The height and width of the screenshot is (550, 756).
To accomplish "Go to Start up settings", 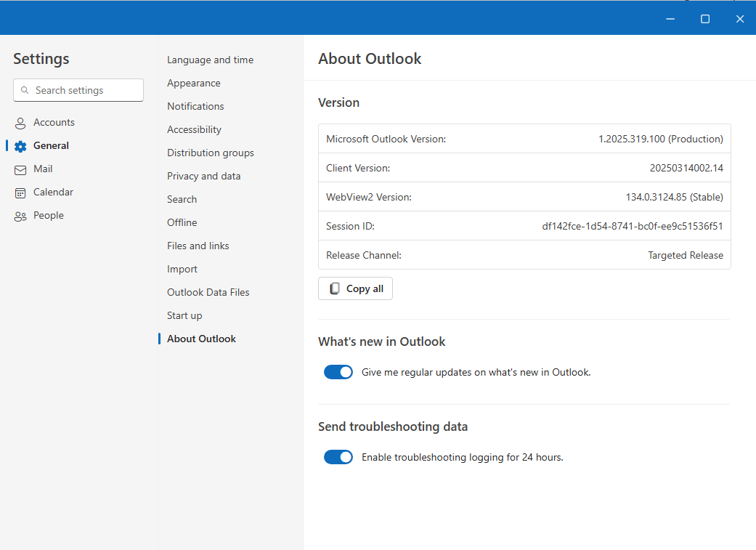I will [x=184, y=315].
